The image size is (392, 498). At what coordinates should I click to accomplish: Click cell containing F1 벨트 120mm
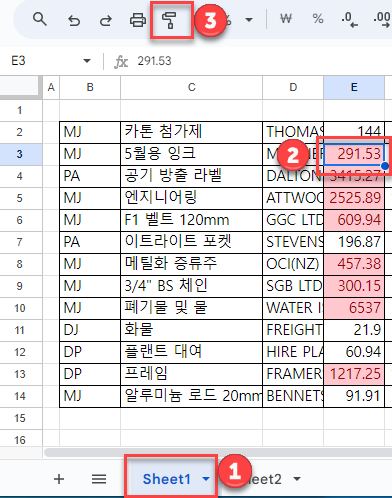[x=191, y=220]
